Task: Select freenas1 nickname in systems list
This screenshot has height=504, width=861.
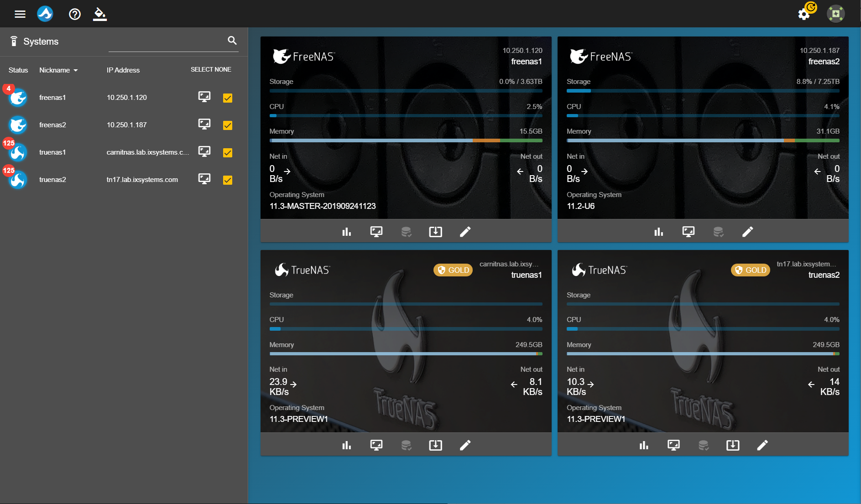Action: pyautogui.click(x=52, y=98)
